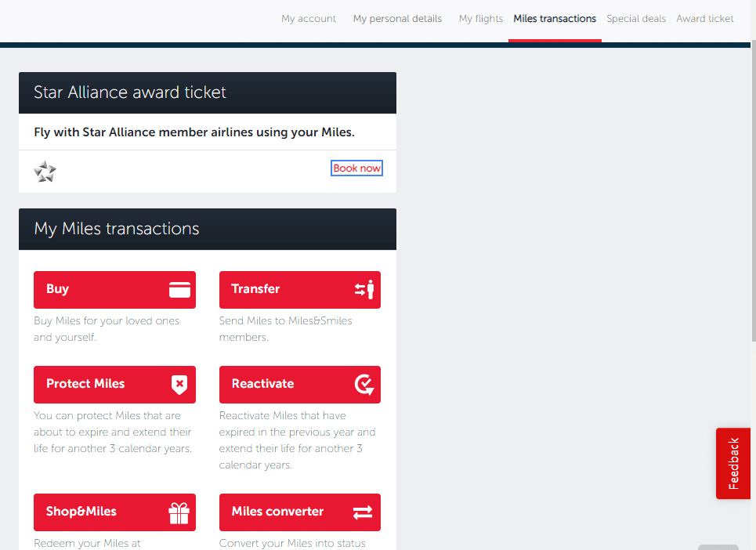Click the gift box icon on Shop&Miles

point(179,513)
